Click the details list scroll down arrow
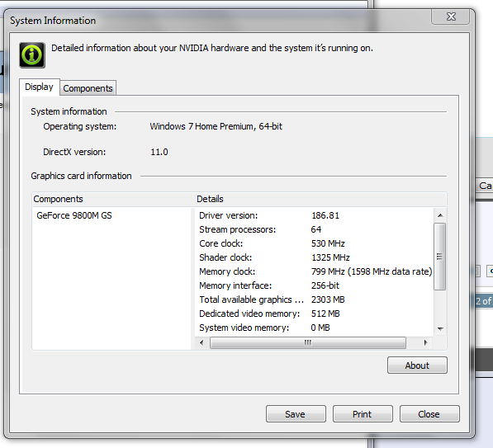This screenshot has height=448, width=493. (x=440, y=329)
